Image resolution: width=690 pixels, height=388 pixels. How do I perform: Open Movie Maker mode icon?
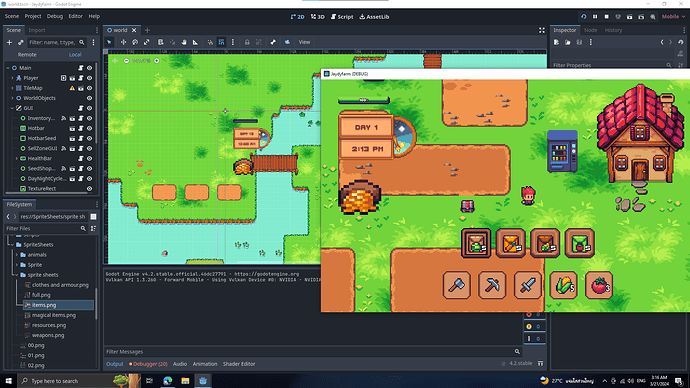pos(652,17)
